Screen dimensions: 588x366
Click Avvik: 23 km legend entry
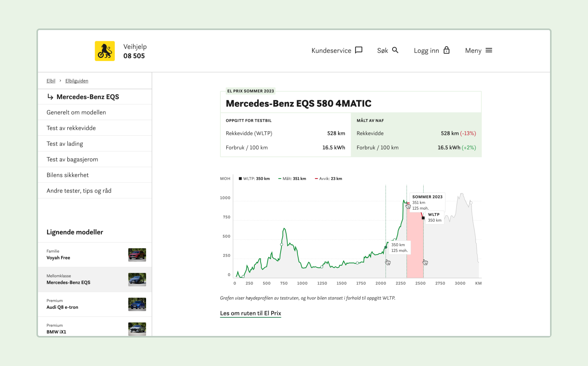[328, 178]
